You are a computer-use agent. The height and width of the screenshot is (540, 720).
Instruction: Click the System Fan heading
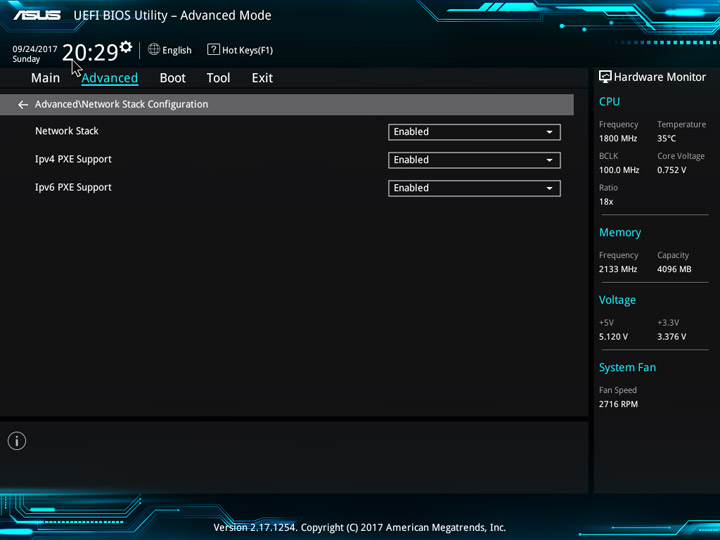[627, 367]
